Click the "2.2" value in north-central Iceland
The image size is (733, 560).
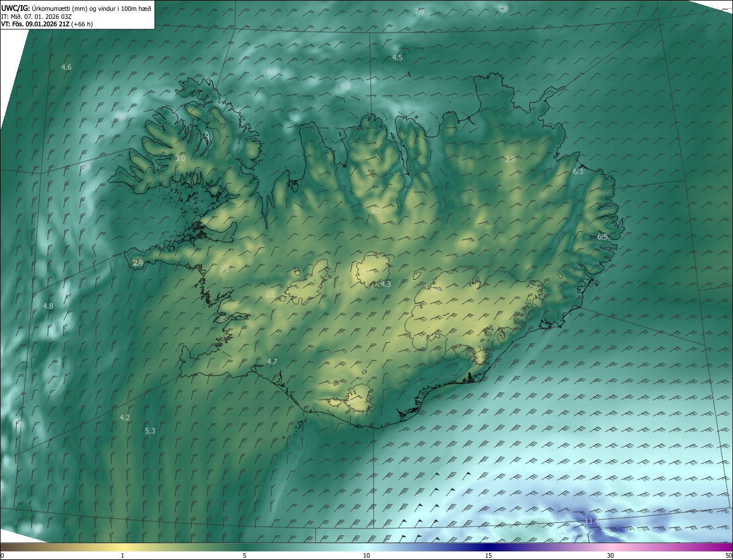click(x=377, y=211)
